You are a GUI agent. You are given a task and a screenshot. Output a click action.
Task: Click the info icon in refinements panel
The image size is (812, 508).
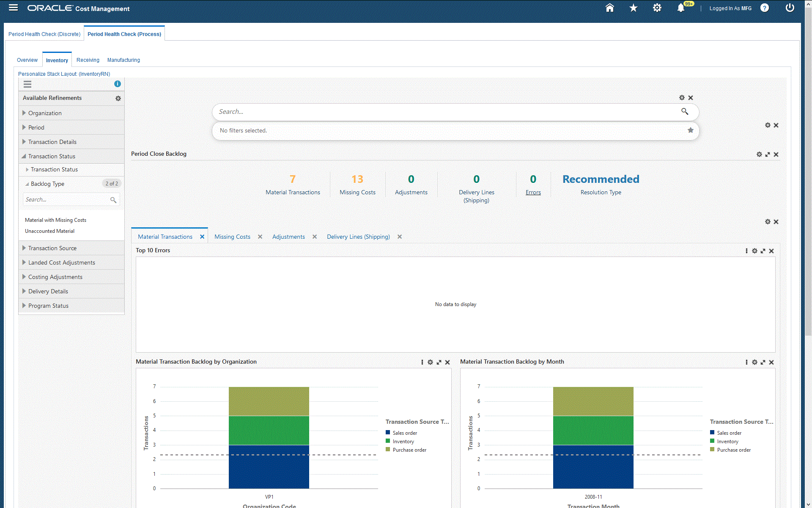(x=118, y=84)
